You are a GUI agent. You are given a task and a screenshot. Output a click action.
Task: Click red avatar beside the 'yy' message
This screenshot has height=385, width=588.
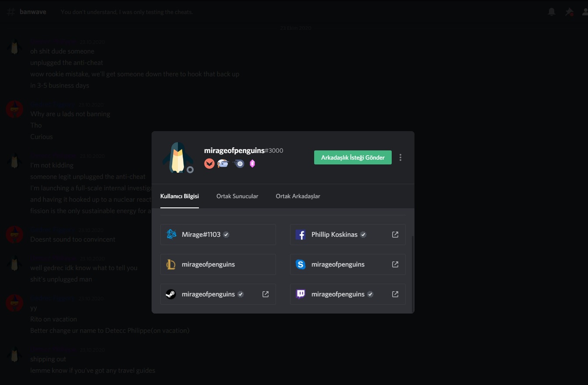[14, 303]
